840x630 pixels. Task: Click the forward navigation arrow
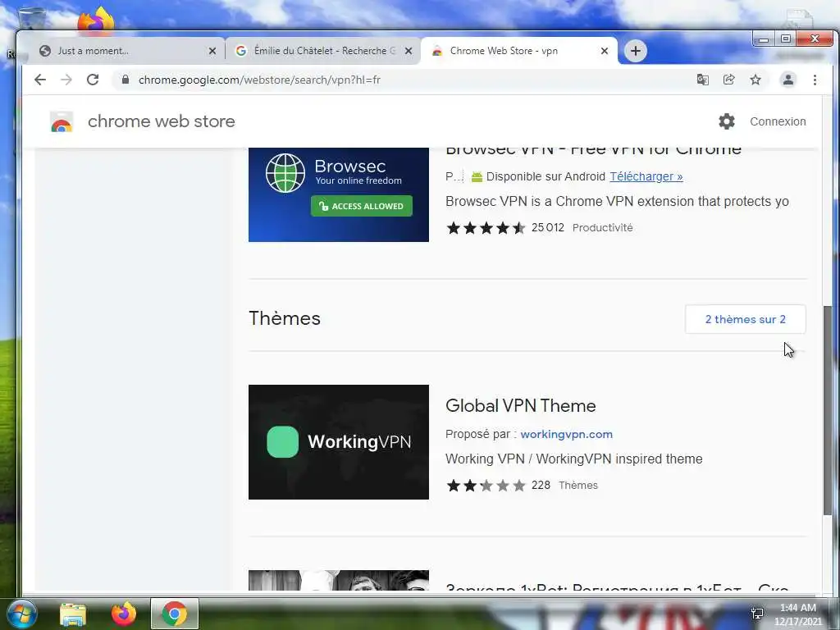(66, 80)
